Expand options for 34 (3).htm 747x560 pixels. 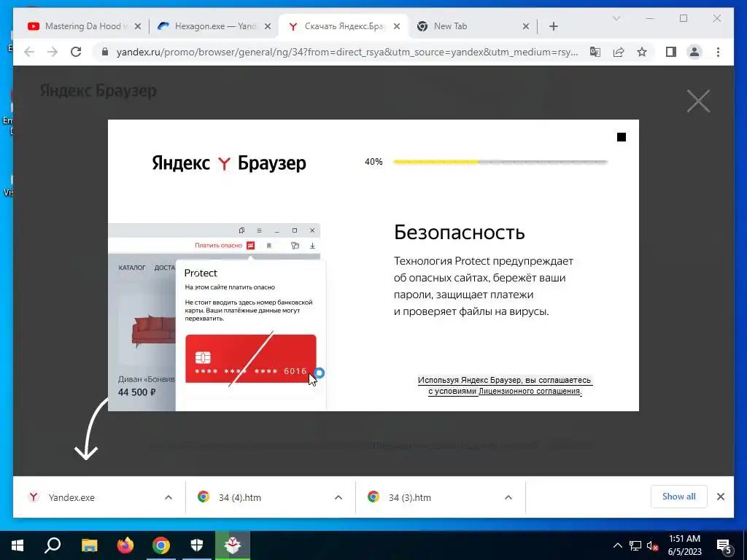(508, 497)
